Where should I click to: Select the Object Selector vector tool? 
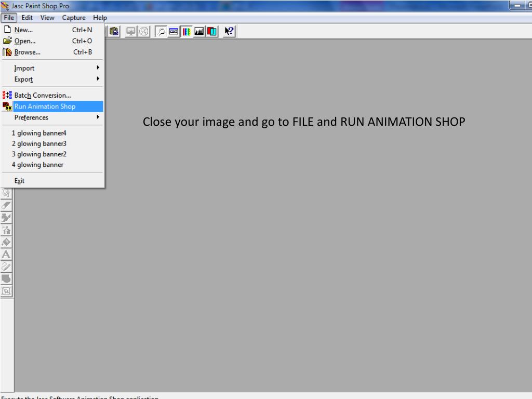point(6,291)
